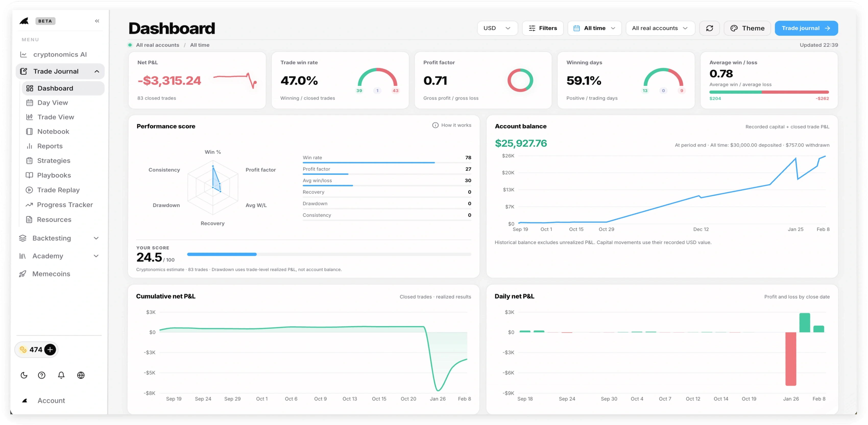
Task: Open the All real accounts dropdown
Action: tap(660, 28)
